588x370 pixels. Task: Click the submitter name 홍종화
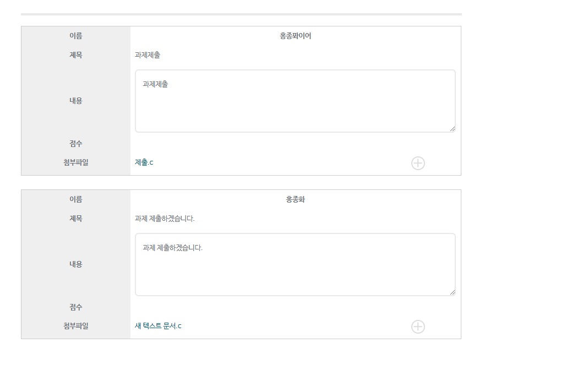pos(295,199)
